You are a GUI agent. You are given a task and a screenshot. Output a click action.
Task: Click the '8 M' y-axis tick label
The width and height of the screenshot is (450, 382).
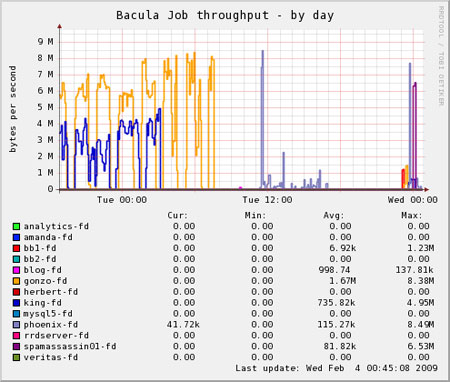click(46, 58)
